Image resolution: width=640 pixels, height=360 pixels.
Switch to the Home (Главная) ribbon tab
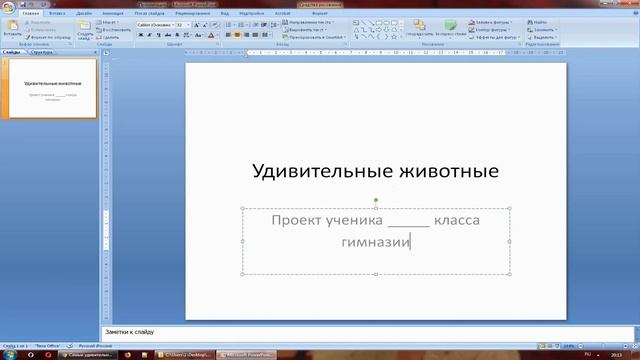coord(31,13)
